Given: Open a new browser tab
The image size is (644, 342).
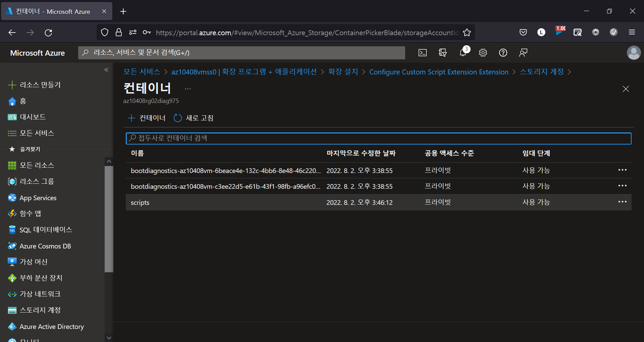Looking at the screenshot, I should (x=123, y=12).
